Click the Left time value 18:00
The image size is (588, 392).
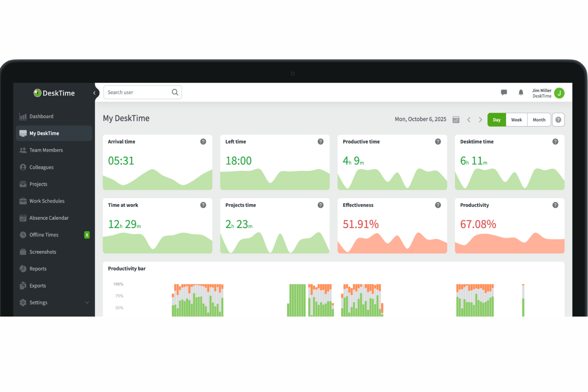tap(238, 161)
